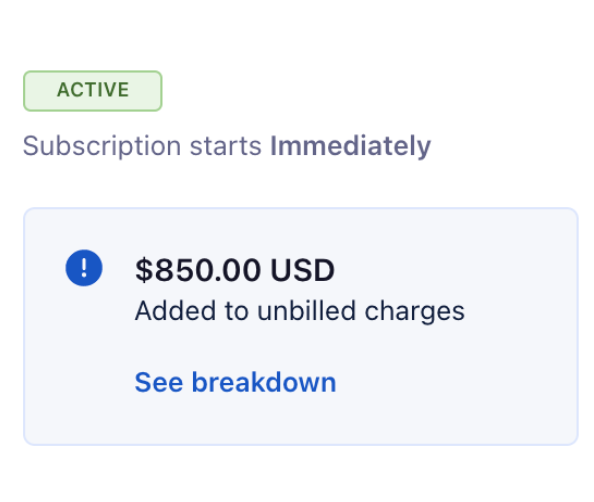Select the bold Immediately start value
The width and height of the screenshot is (594, 502).
[x=350, y=147]
